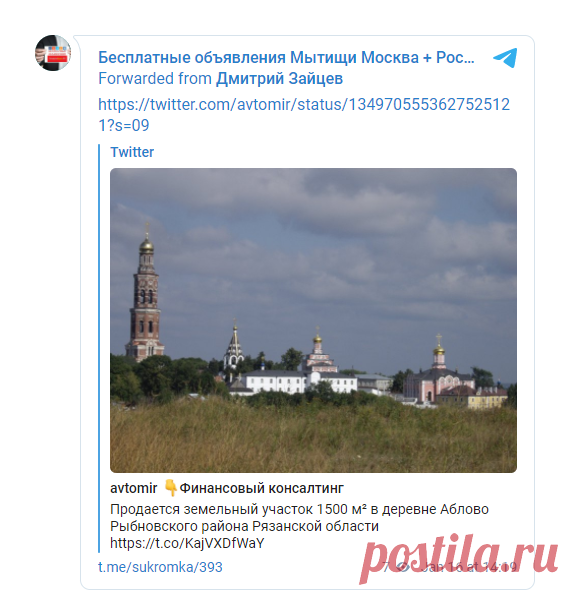Follow the twitter.com/avtomir status link
The height and width of the screenshot is (595, 578).
click(x=304, y=115)
